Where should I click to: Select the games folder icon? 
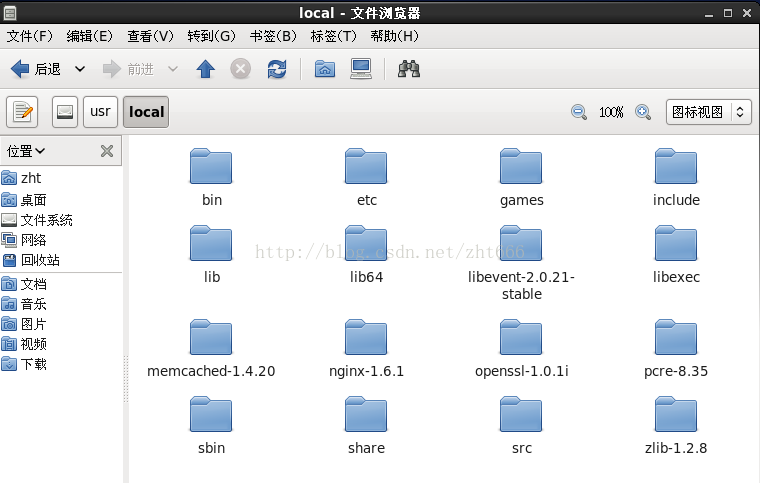pyautogui.click(x=521, y=166)
